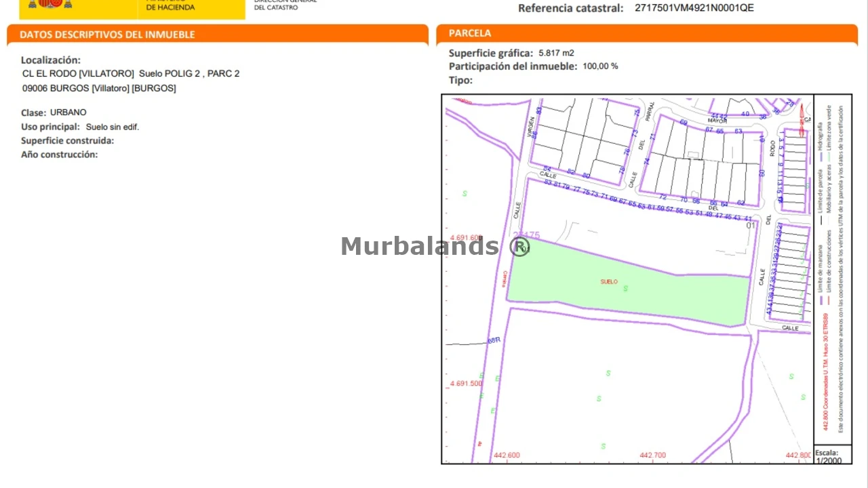Click the 'Superficie gráfica' value 5.817 m2
Screen dimensions: 868x488
556,53
